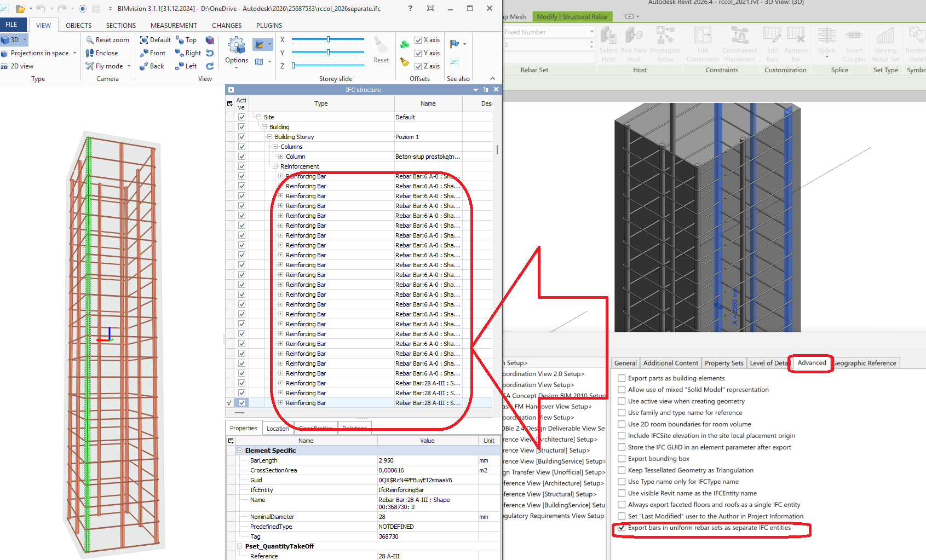This screenshot has height=560, width=926.
Task: Select the 2D view type
Action: click(18, 66)
